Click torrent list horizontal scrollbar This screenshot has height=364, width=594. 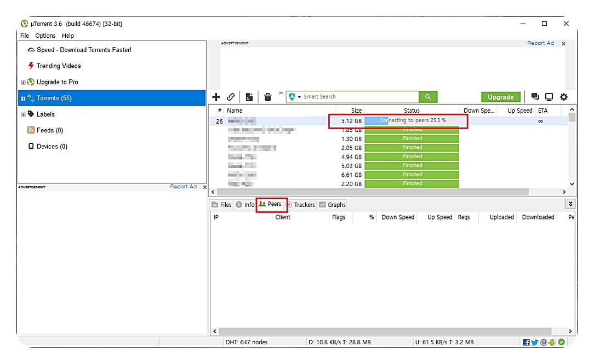click(x=374, y=192)
